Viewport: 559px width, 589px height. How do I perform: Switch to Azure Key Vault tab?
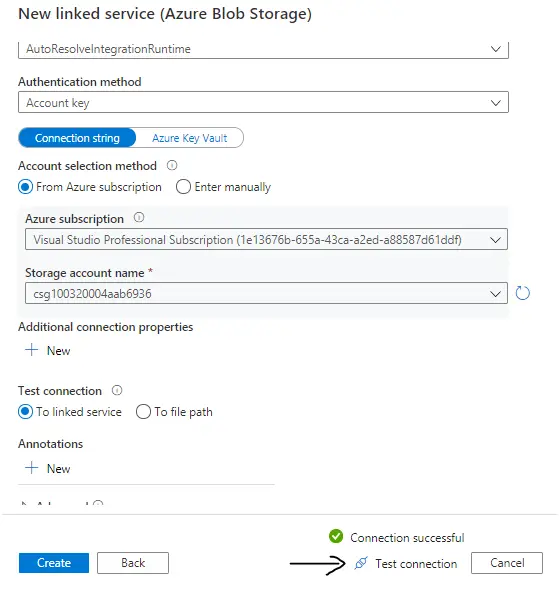pos(190,138)
